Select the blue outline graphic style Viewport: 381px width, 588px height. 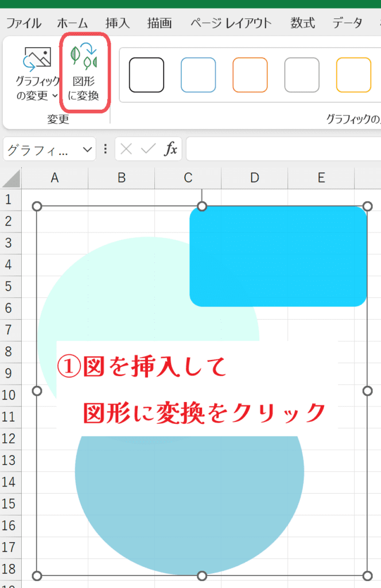[x=198, y=75]
